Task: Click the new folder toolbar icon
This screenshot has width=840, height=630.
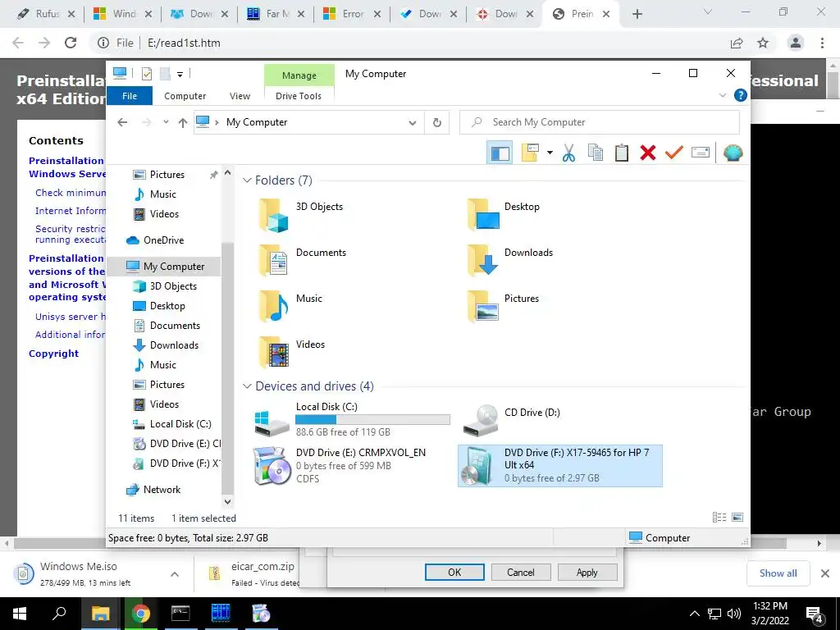Action: click(x=530, y=153)
